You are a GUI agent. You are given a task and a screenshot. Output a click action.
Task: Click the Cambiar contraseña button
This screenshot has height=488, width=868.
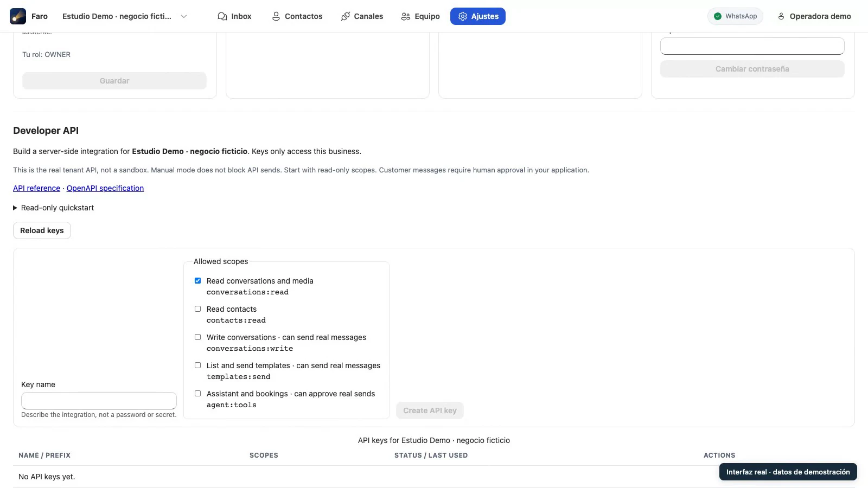click(x=752, y=69)
